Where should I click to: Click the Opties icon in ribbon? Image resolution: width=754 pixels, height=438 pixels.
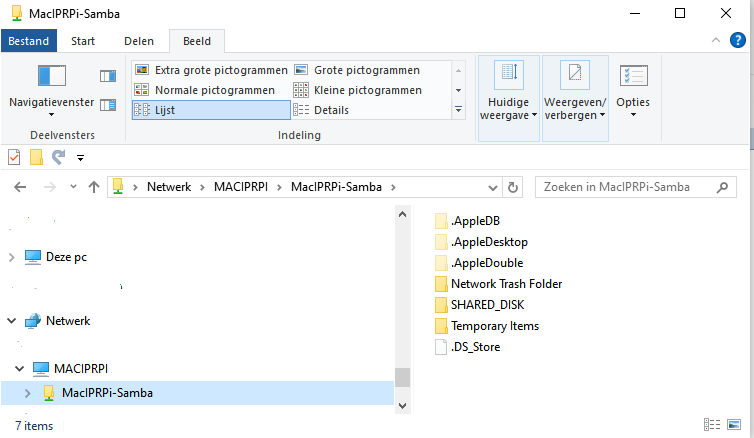(x=632, y=88)
